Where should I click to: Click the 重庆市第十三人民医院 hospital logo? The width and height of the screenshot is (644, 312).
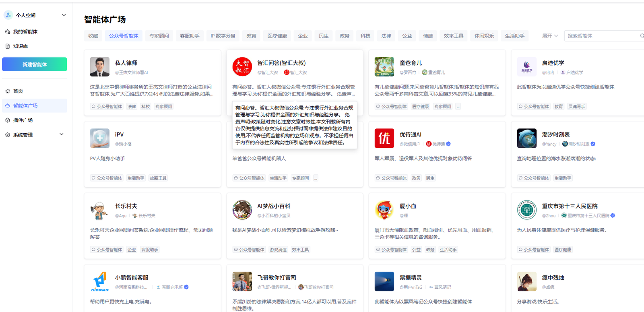coord(526,210)
